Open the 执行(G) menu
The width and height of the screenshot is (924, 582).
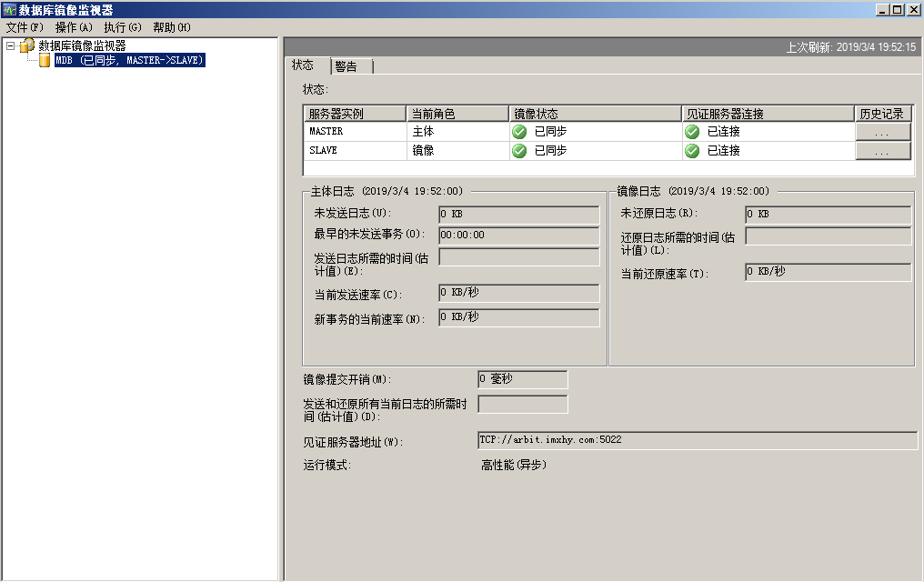123,27
